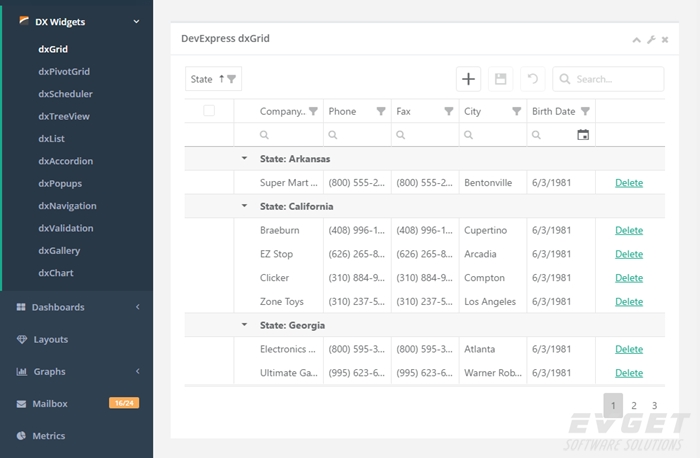Collapse the State: Georgia group
Image resolution: width=700 pixels, height=458 pixels.
coord(244,325)
